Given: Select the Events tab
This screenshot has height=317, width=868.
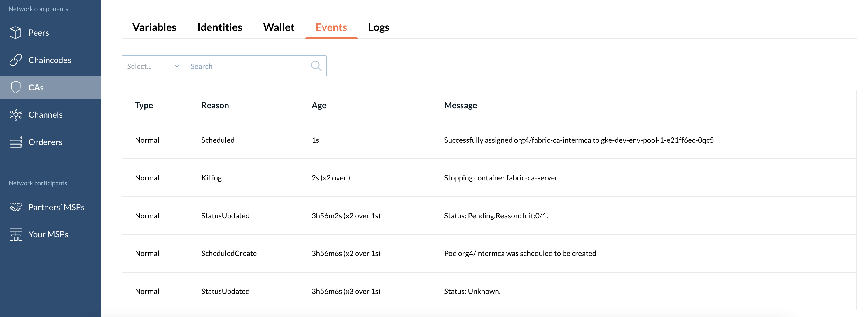Looking at the screenshot, I should pyautogui.click(x=331, y=27).
